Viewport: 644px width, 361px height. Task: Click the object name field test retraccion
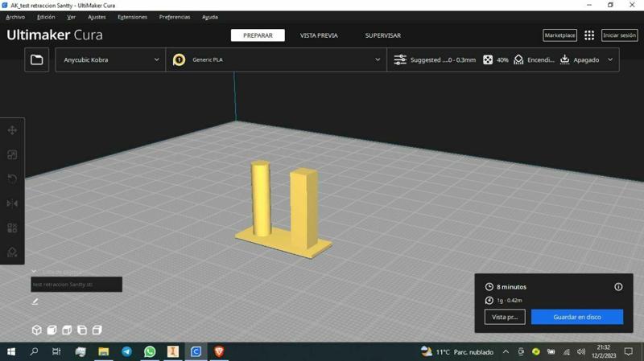(x=76, y=285)
